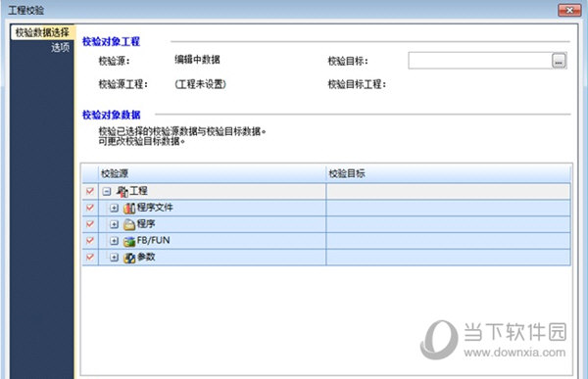Expand the 程序 tree node
The height and width of the screenshot is (379, 588).
115,224
